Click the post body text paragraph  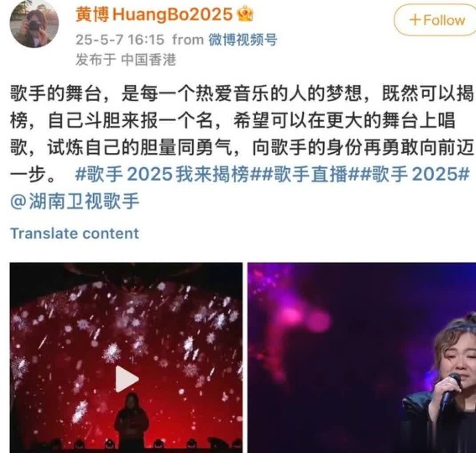242,135
